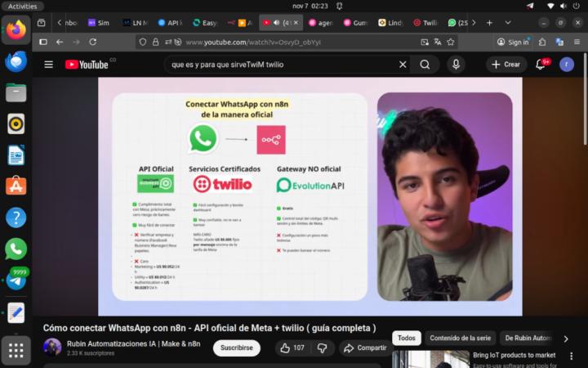Open Telegram with 9999 badge
This screenshot has height=368, width=588.
pos(16,280)
